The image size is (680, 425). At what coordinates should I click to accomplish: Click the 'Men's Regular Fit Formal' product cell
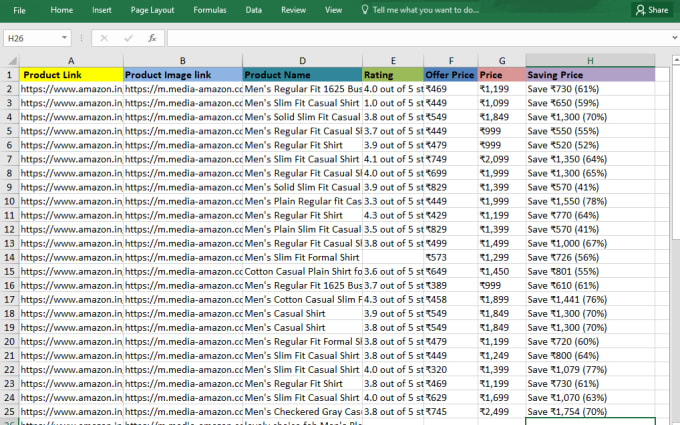(302, 341)
